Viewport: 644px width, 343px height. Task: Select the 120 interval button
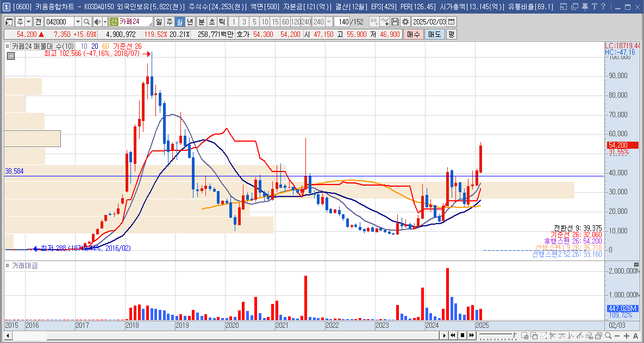(296, 22)
